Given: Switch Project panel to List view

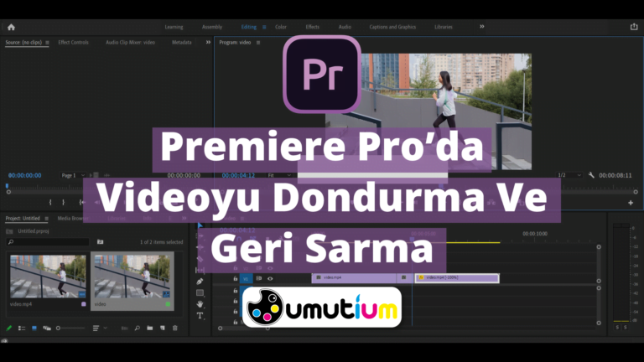Looking at the screenshot, I should click(x=22, y=328).
